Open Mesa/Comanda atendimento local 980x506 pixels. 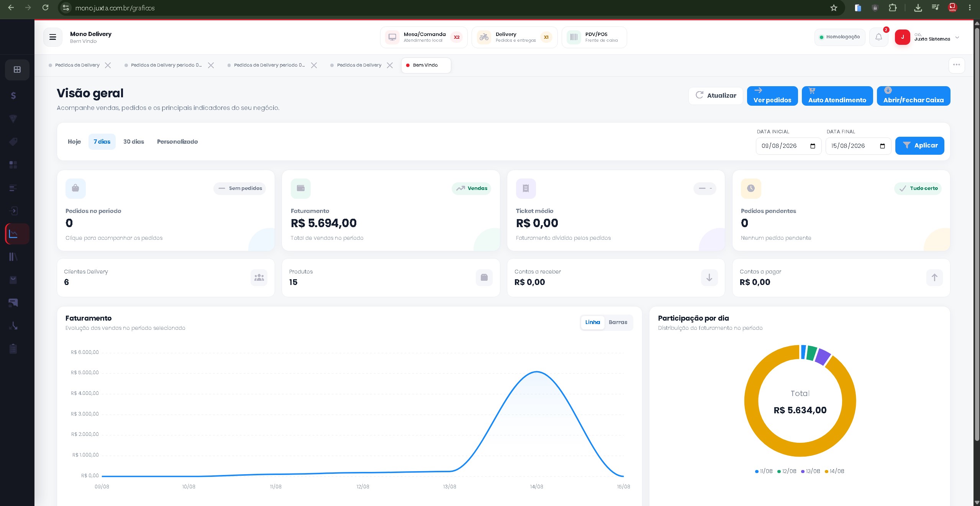tap(424, 37)
